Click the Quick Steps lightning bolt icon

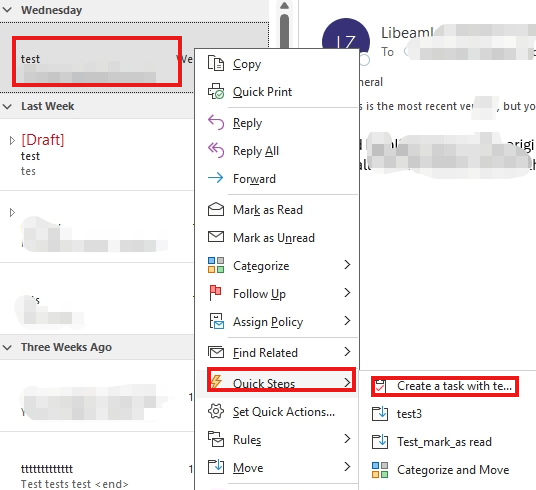pyautogui.click(x=216, y=382)
